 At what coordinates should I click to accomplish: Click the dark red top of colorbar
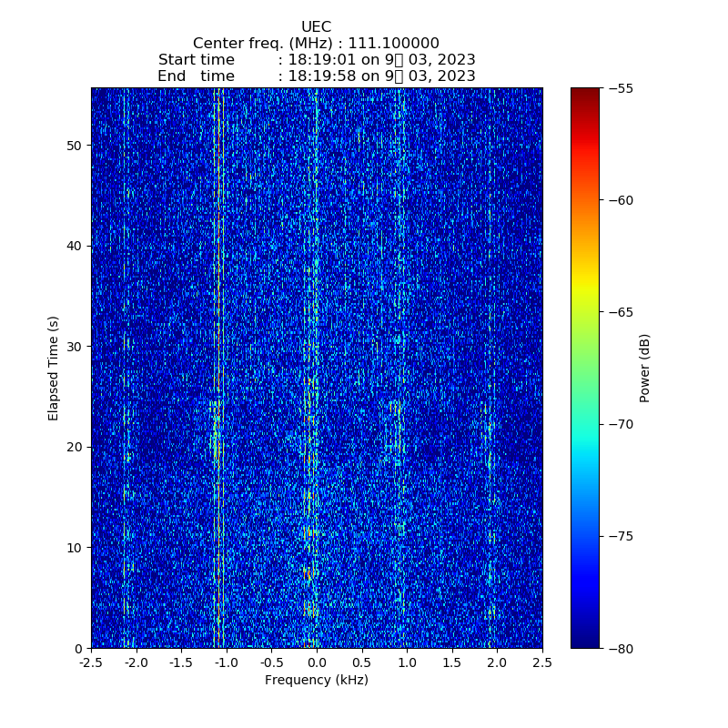[x=585, y=94]
